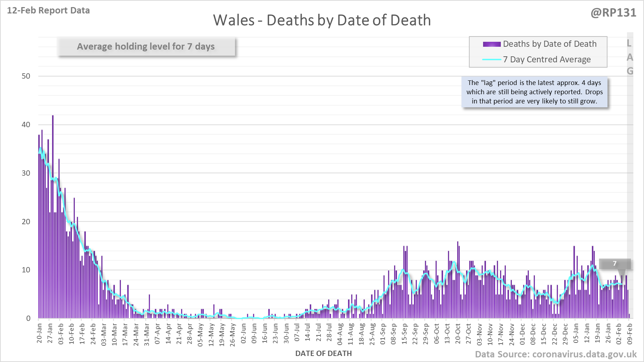Click the 50 value on the vertical axis

pyautogui.click(x=26, y=76)
